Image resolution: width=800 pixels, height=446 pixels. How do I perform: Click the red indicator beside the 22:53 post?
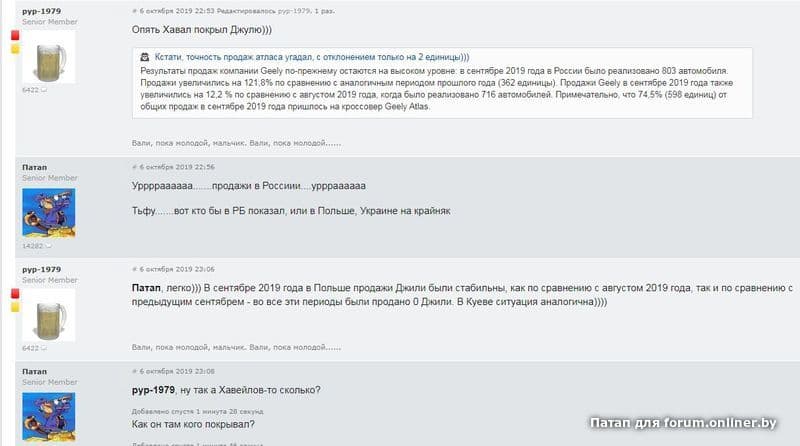click(15, 35)
